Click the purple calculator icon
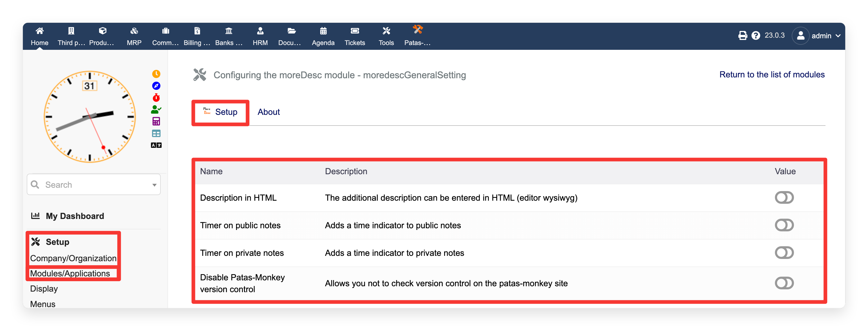Viewport: 868px width, 331px height. [x=156, y=121]
